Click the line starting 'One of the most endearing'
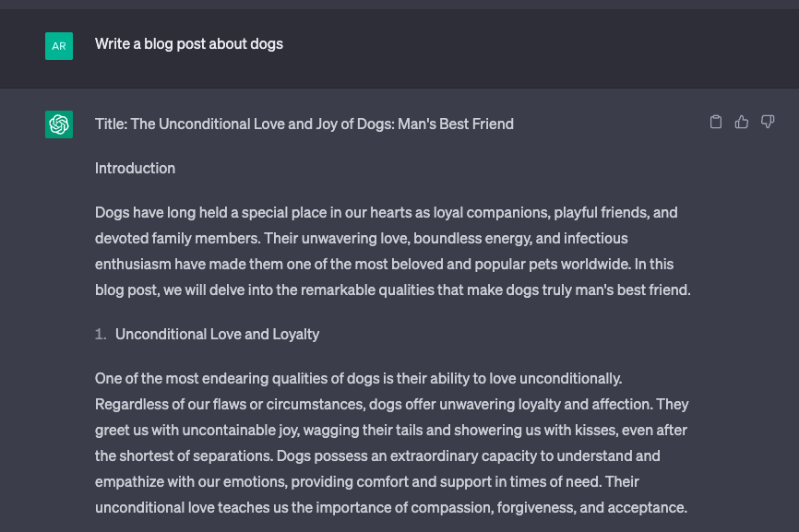 pos(358,379)
